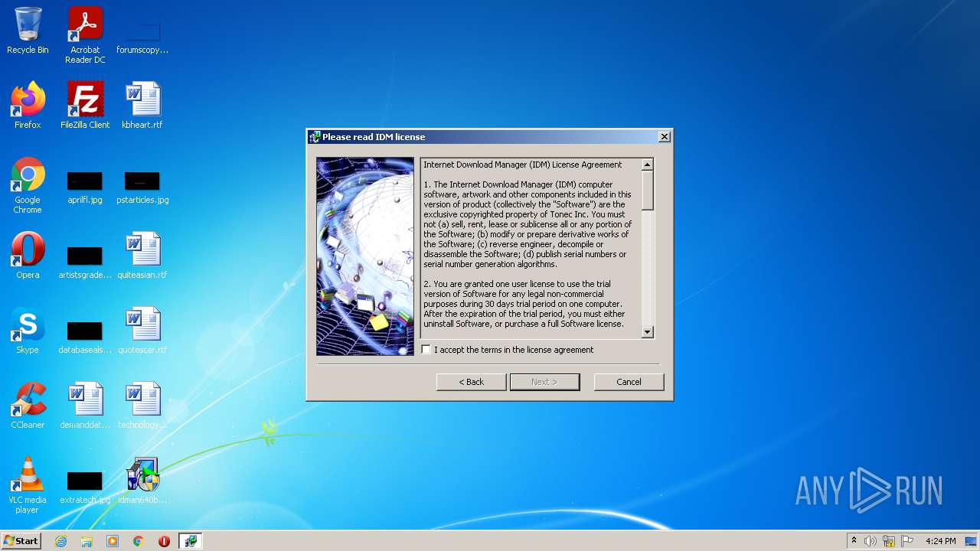The height and width of the screenshot is (551, 980).
Task: Click the Back button in the IDM installer
Action: click(471, 382)
